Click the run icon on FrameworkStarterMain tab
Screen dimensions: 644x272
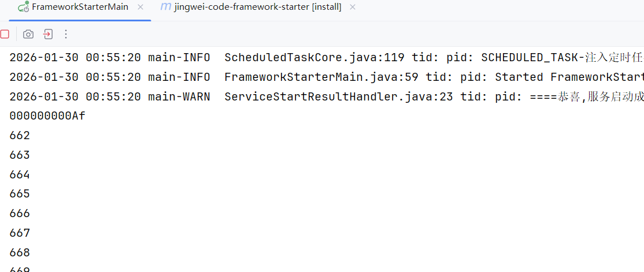(24, 6)
